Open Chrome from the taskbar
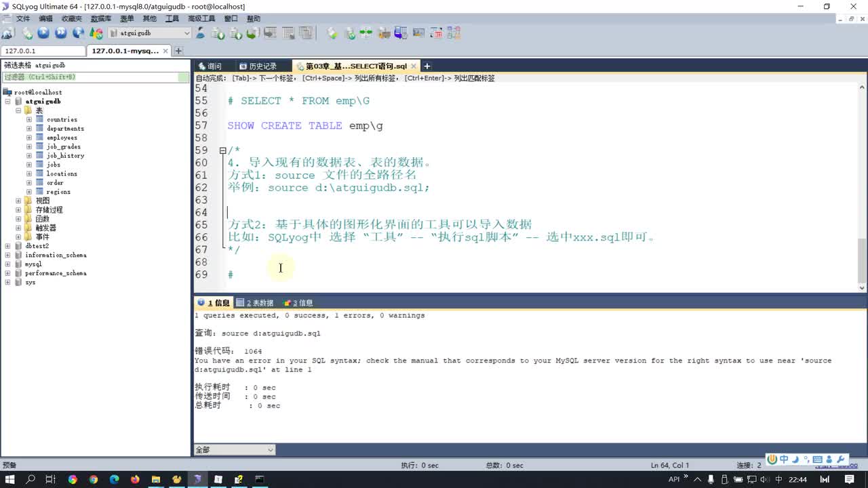 (x=73, y=479)
